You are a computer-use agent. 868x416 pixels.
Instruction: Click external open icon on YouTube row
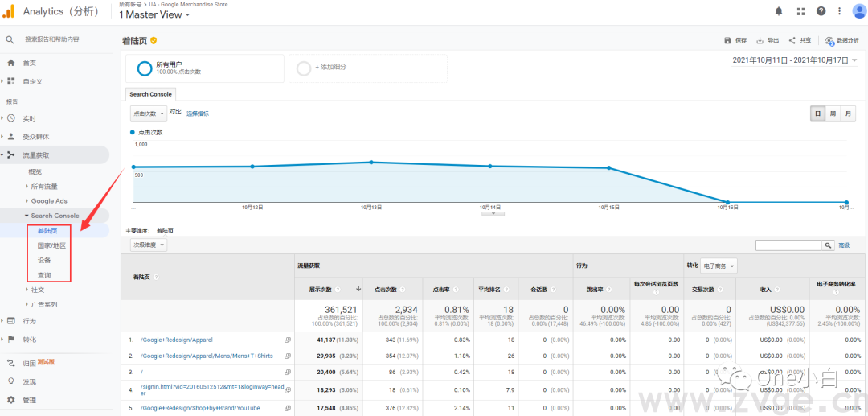(288, 408)
